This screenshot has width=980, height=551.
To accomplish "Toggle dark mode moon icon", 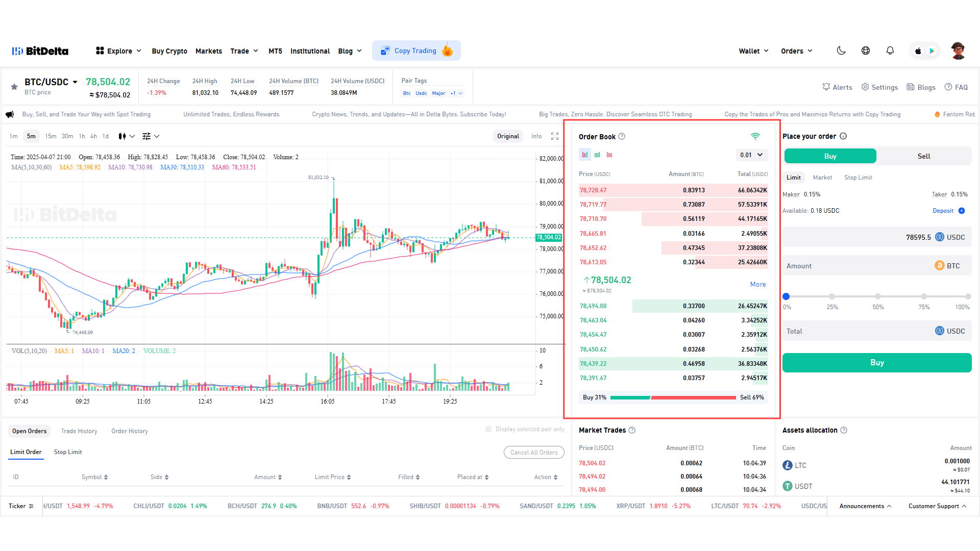I will coord(841,51).
